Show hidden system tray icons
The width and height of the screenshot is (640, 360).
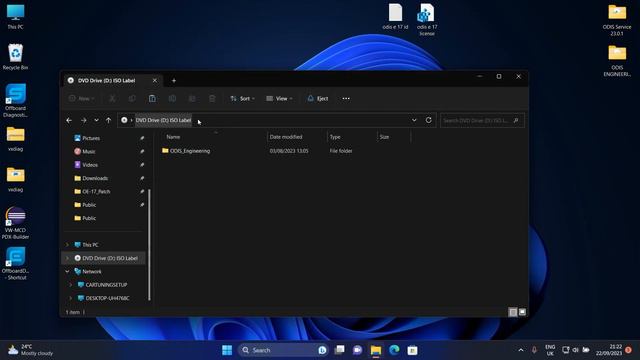pos(521,350)
